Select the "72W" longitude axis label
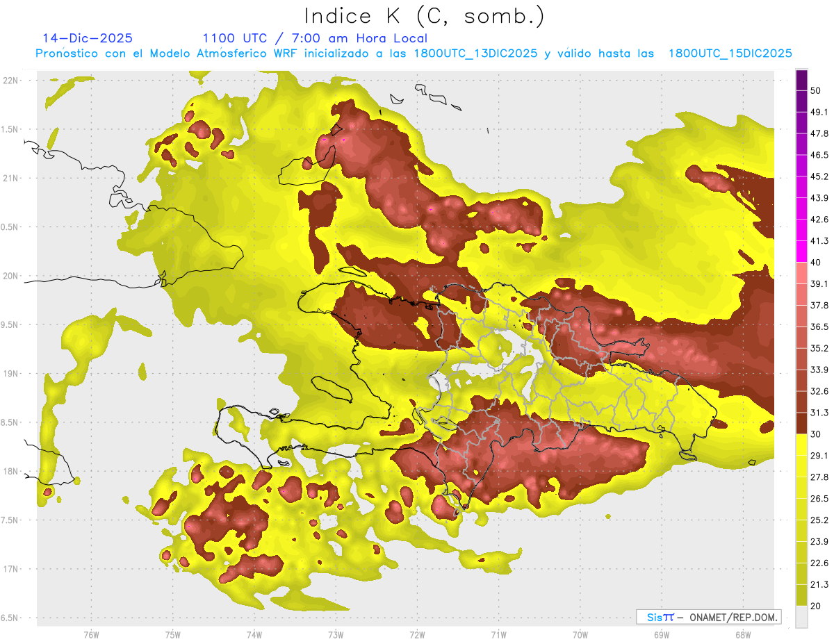834x644 pixels. (x=417, y=635)
